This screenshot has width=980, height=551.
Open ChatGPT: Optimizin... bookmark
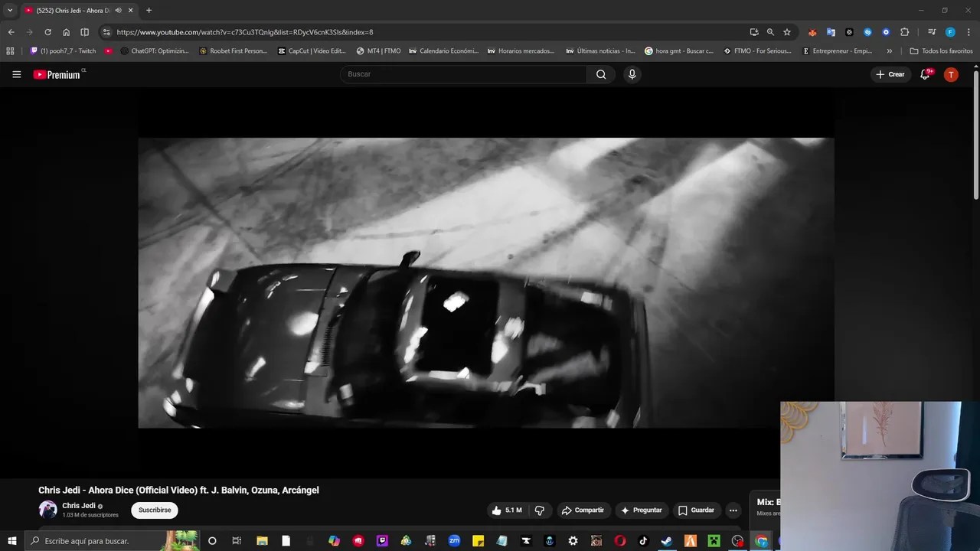pos(155,51)
